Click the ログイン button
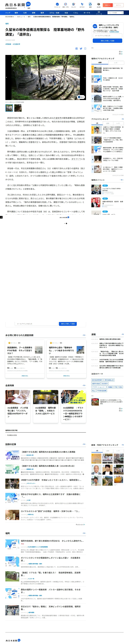Viewport: 129px width, 644px height. pyautogui.click(x=118, y=5)
